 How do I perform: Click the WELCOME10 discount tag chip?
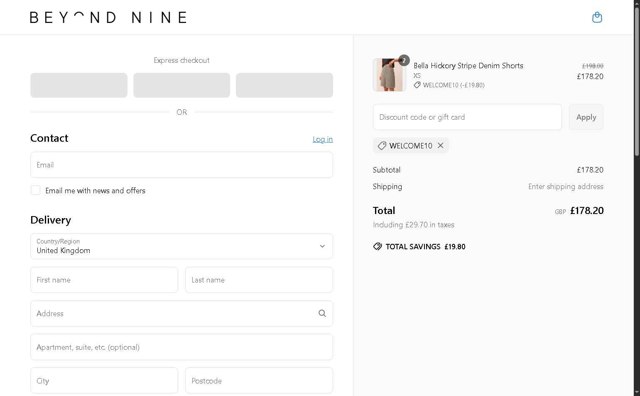410,146
